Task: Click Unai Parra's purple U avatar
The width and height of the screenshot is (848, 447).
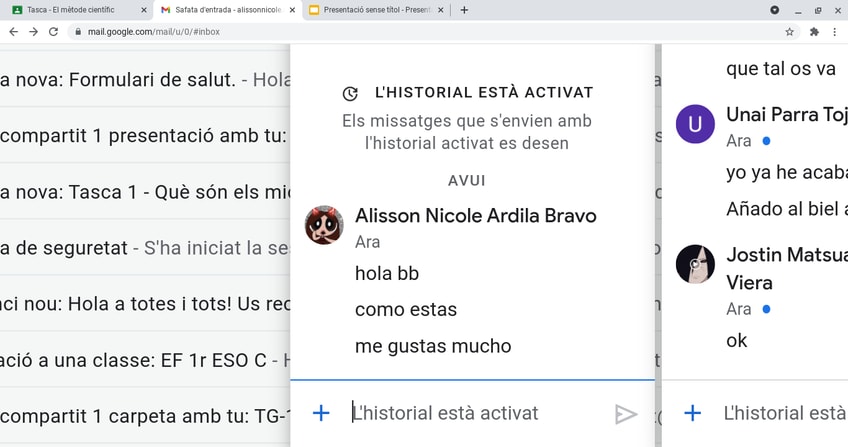Action: point(695,124)
